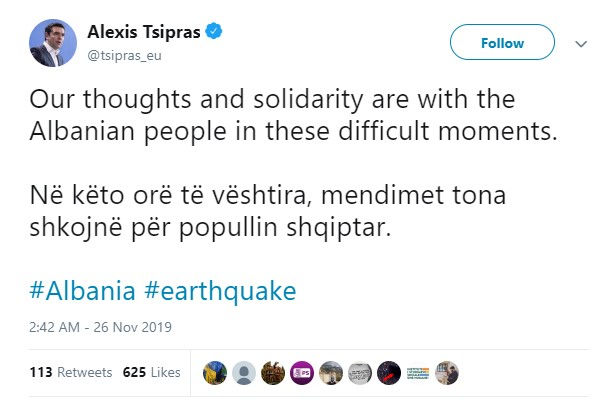Open the #Albania hashtag link
This screenshot has width=603, height=405.
83,291
